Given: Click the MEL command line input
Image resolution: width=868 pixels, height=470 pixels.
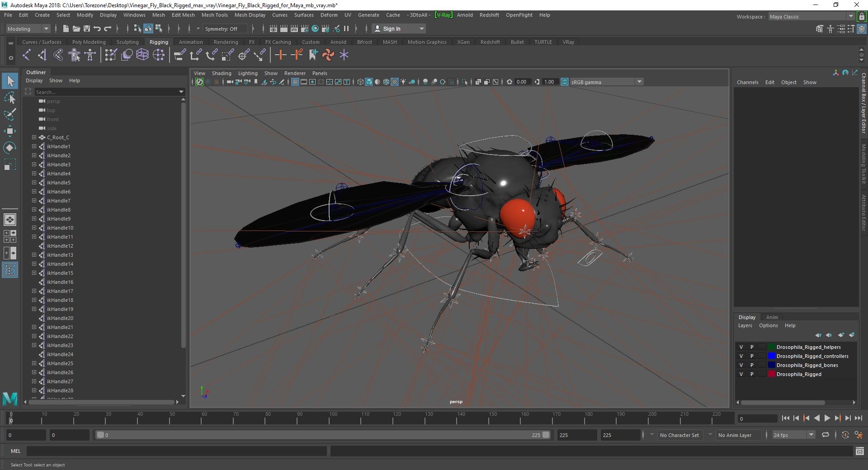Looking at the screenshot, I should tap(176, 451).
